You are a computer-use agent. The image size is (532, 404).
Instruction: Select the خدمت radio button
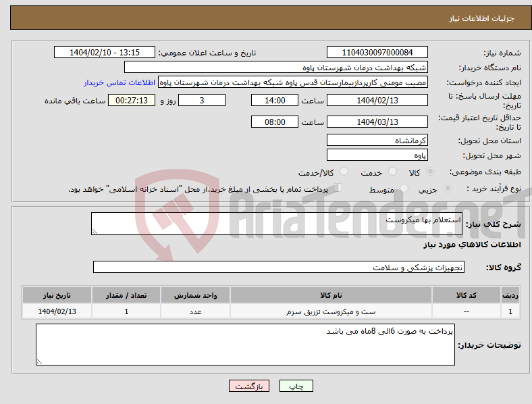coord(392,172)
